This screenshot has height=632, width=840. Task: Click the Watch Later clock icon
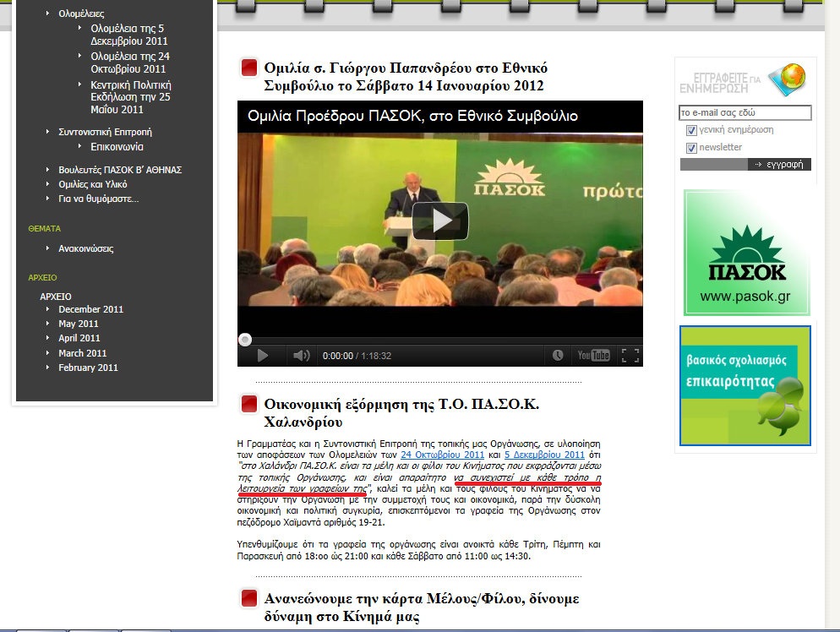pos(558,356)
